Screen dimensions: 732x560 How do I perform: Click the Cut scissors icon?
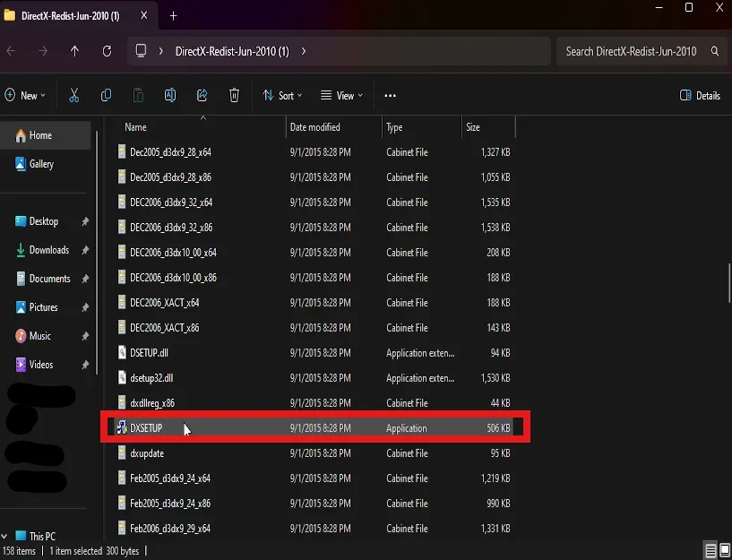tap(74, 96)
